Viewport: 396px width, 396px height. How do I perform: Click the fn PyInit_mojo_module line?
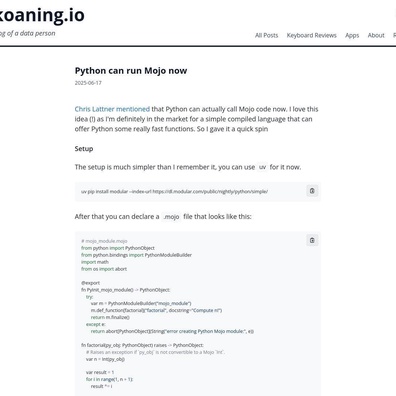(126, 290)
